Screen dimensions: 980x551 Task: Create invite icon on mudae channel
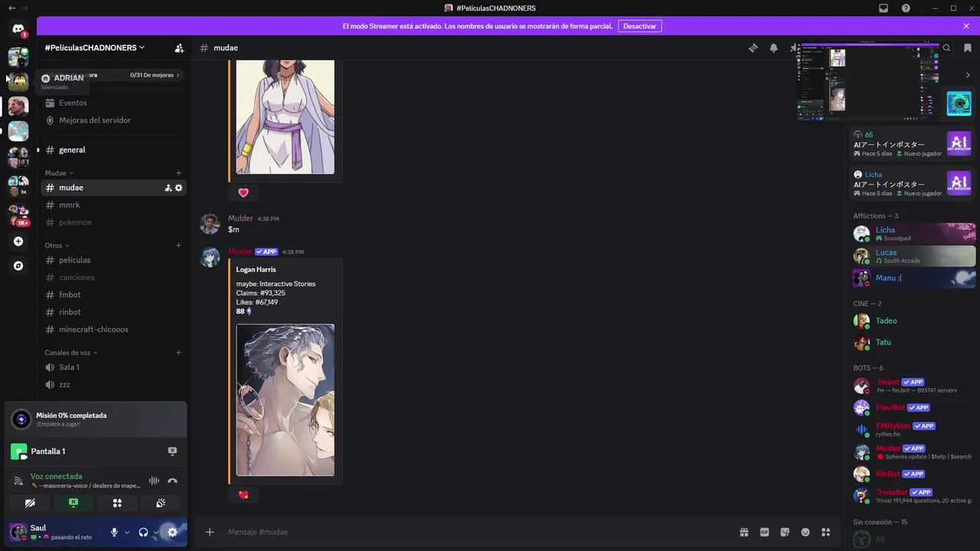(x=168, y=187)
